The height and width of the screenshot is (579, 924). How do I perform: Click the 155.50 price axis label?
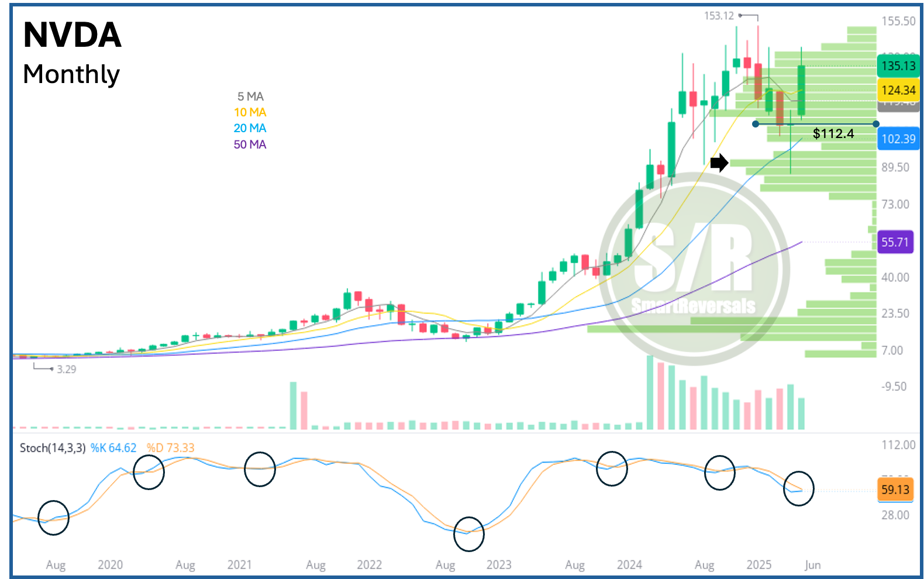(898, 21)
